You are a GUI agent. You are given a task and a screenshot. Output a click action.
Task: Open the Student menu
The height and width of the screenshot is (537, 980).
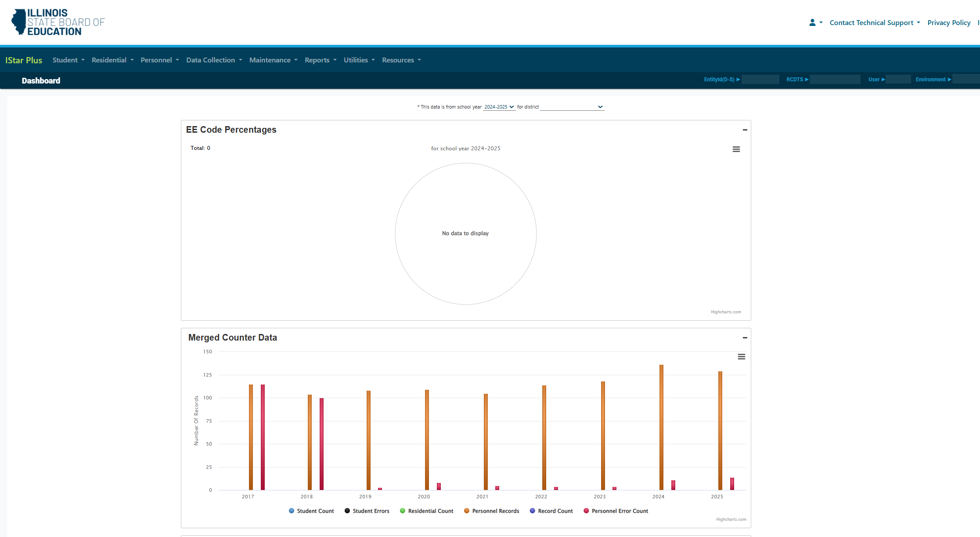click(68, 60)
